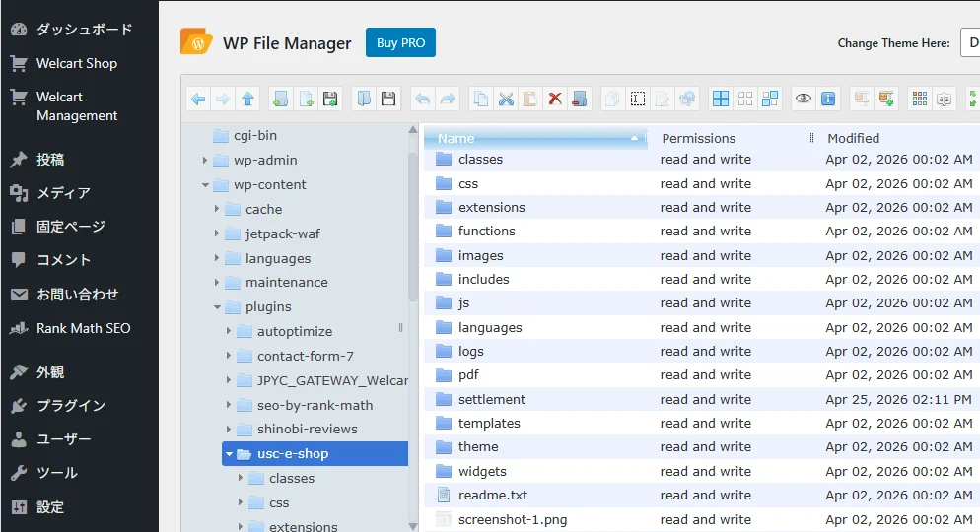Click the paste clipboard icon

tap(530, 99)
